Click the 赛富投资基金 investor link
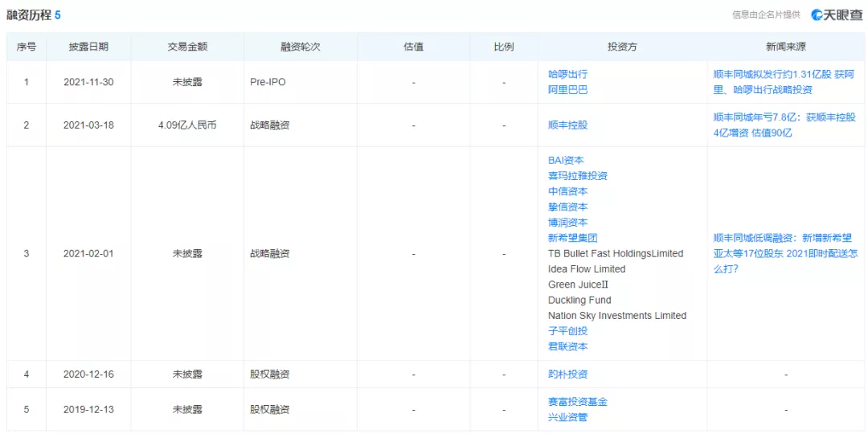 tap(577, 402)
